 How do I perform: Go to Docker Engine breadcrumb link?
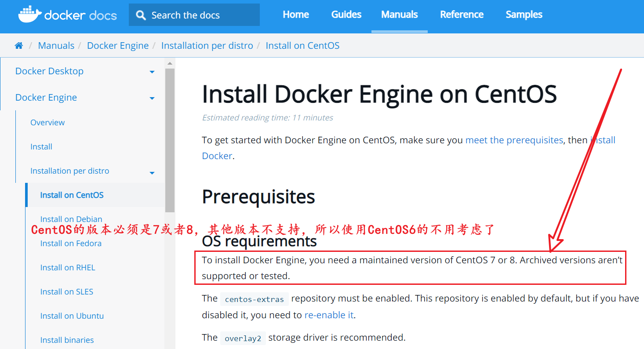[x=118, y=46]
